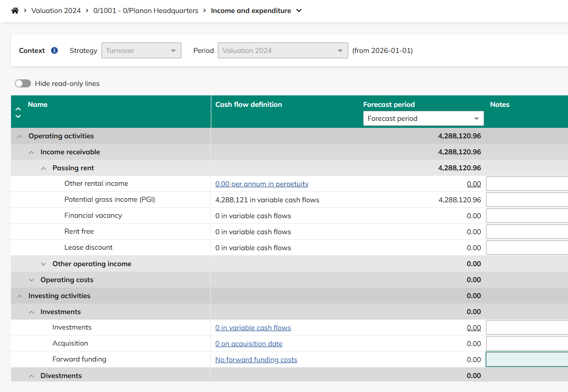Click the (from 2026-01-01) date text
568x392 pixels.
[383, 50]
